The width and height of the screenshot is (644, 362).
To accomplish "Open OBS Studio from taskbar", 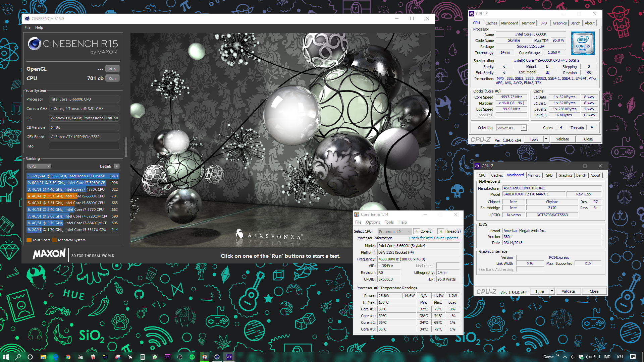I will 180,357.
